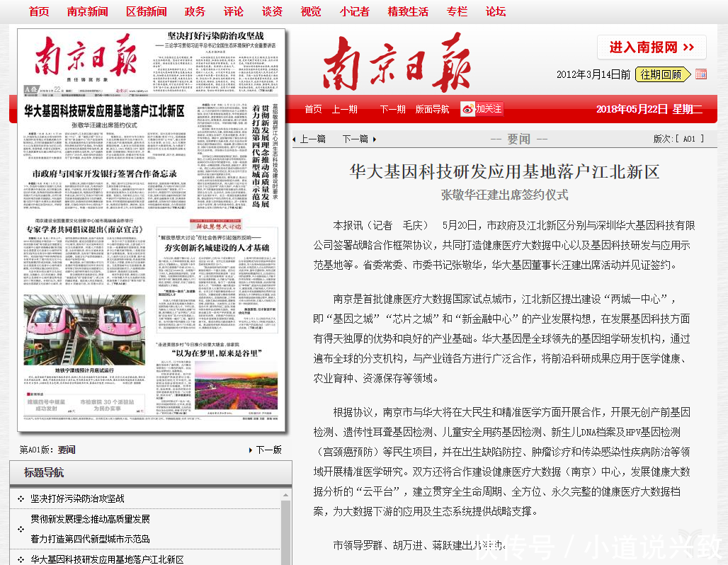This screenshot has width=728, height=565.
Task: Click the 要闻 section label above the article
Action: (518, 139)
